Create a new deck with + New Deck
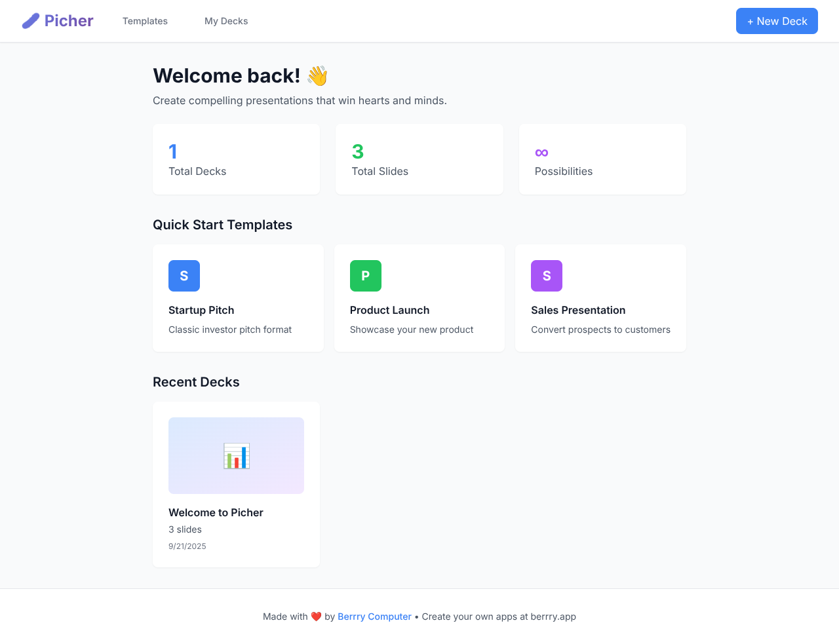This screenshot has height=644, width=839. 777,21
